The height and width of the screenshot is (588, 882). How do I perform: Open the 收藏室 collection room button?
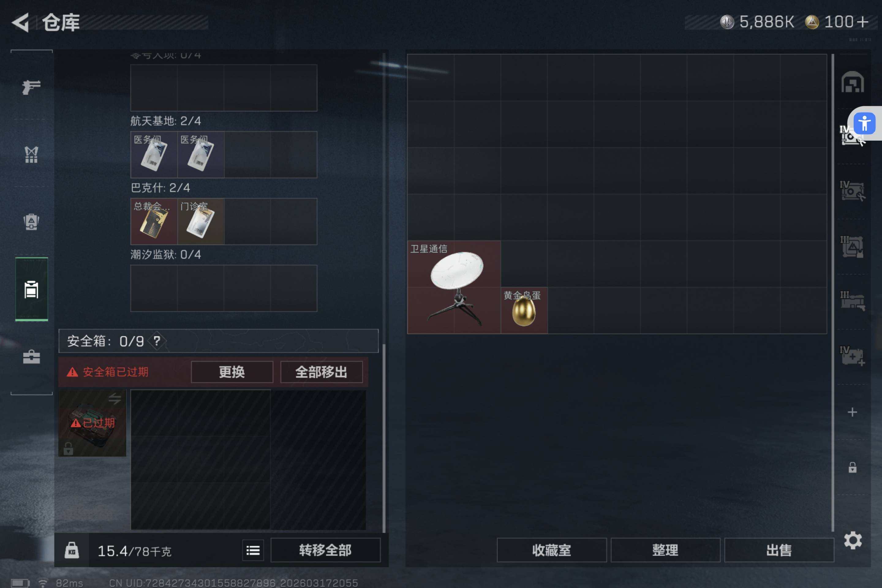click(552, 550)
